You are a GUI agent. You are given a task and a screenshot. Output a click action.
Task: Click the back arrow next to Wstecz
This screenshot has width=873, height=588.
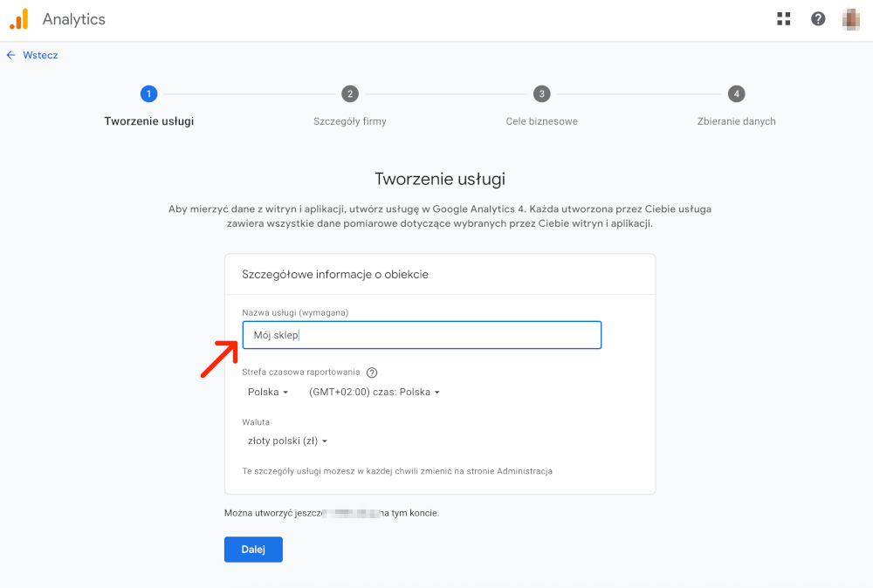[x=10, y=55]
